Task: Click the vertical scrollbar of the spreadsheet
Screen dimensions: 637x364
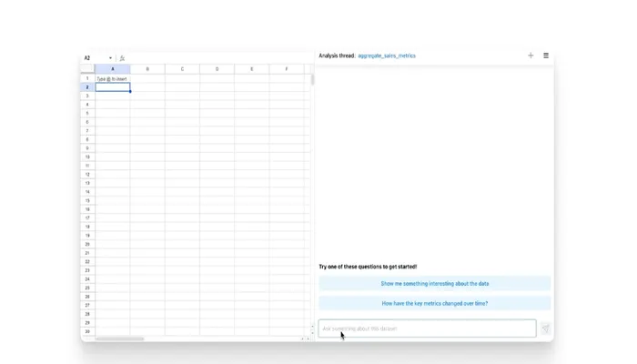Action: [312, 80]
